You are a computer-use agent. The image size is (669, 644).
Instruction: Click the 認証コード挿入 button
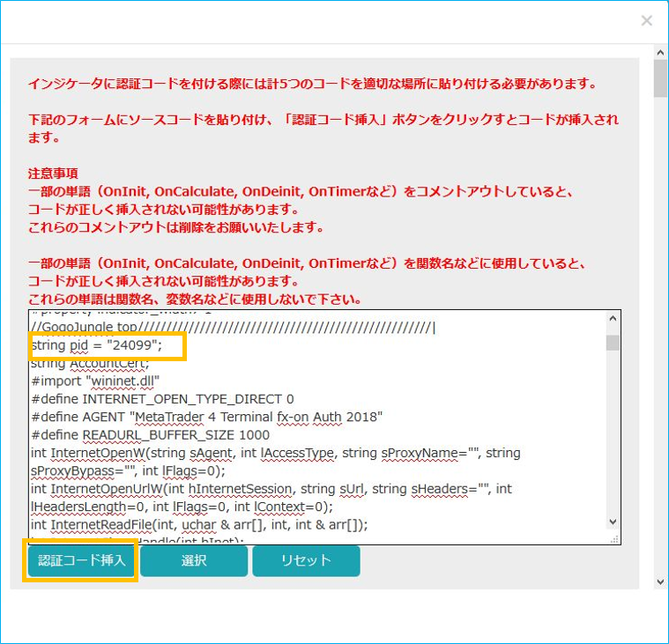click(81, 560)
